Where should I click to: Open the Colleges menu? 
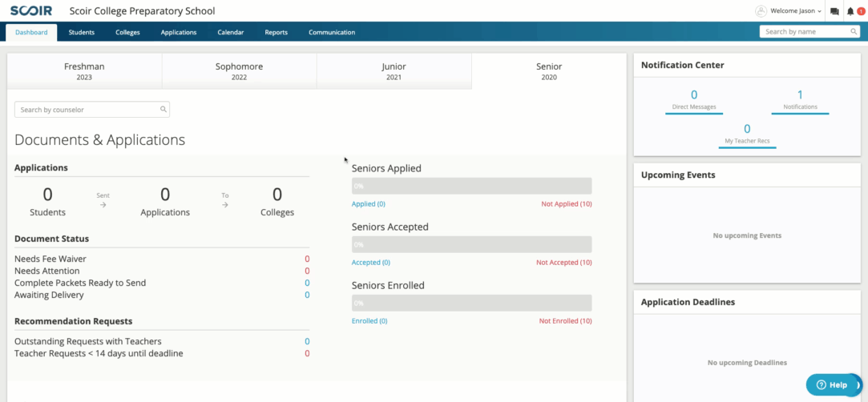[x=128, y=32]
